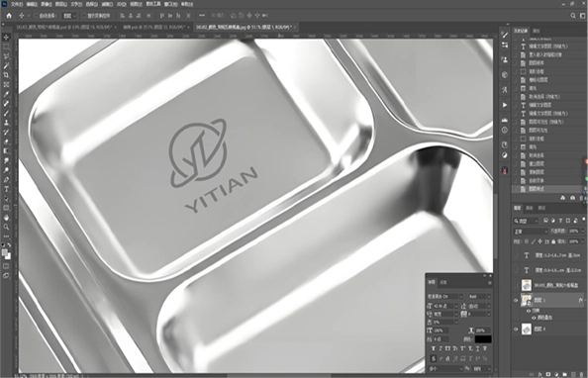Open the layer blend mode dropdown
The image size is (588, 378).
tap(531, 231)
